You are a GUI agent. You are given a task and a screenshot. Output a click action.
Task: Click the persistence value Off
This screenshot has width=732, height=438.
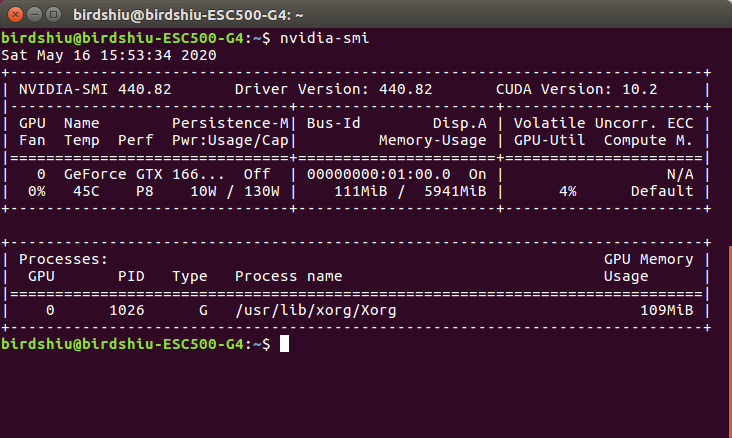[257, 174]
